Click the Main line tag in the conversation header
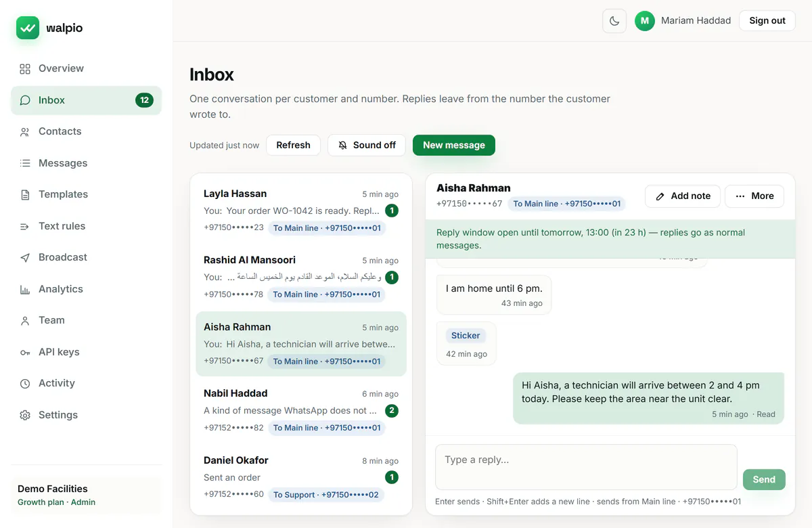Image resolution: width=812 pixels, height=528 pixels. point(566,204)
